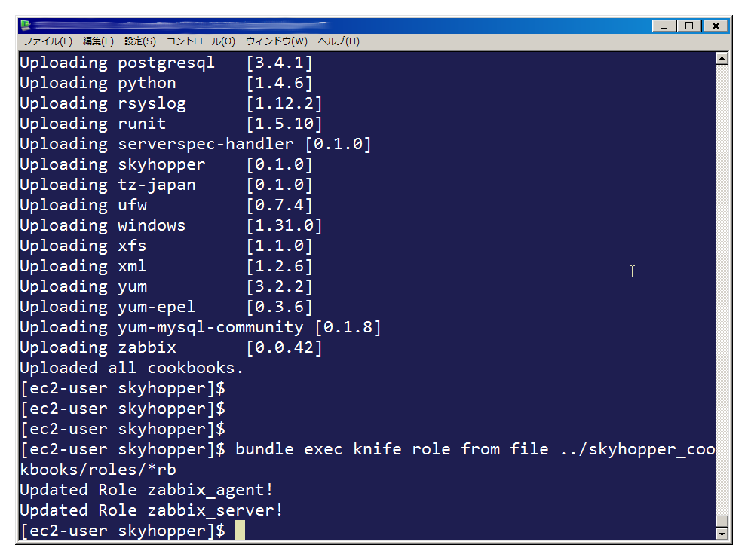Click the terminal app icon in title bar

(x=26, y=26)
